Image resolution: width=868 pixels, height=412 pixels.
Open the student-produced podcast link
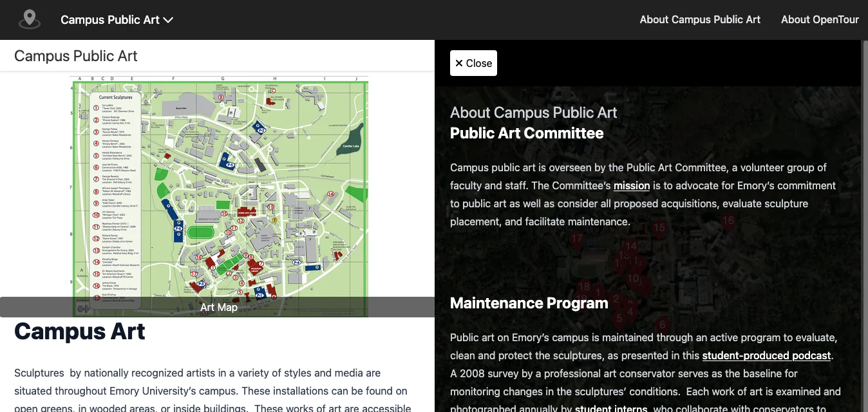click(x=766, y=355)
